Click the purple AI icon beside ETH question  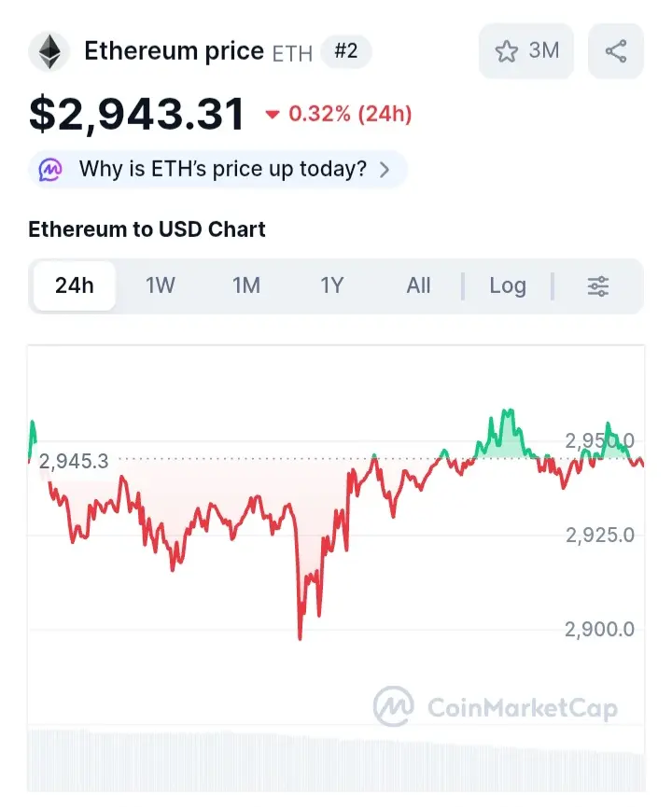50,170
